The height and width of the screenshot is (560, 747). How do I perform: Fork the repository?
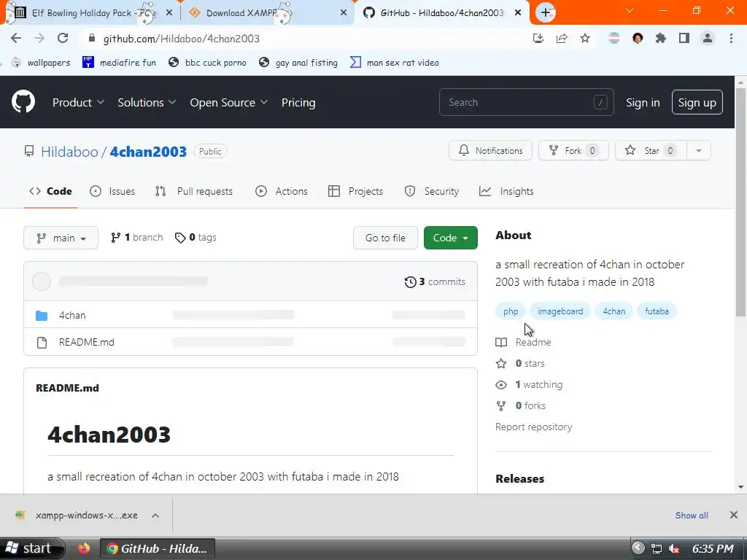(573, 150)
